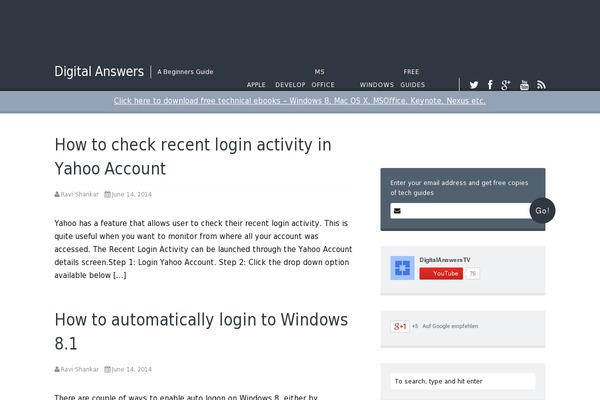The width and height of the screenshot is (600, 400).
Task: Click the DigitalAnswersTV channel avatar
Action: tap(402, 268)
